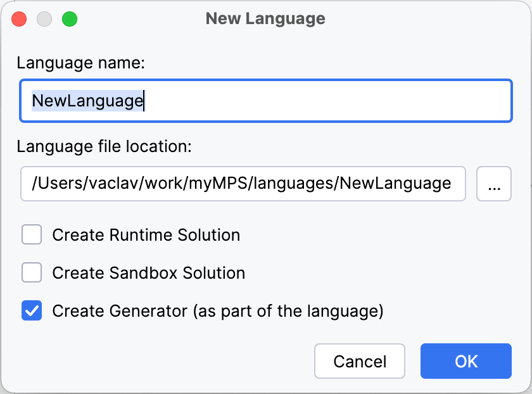Enable the Create Runtime Solution checkbox

(x=32, y=235)
